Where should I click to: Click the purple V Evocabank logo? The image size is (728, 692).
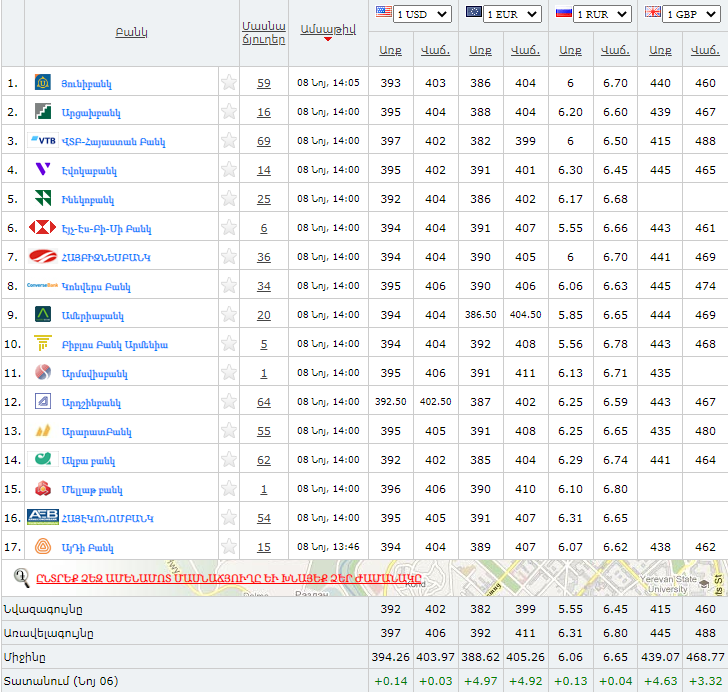tap(43, 169)
